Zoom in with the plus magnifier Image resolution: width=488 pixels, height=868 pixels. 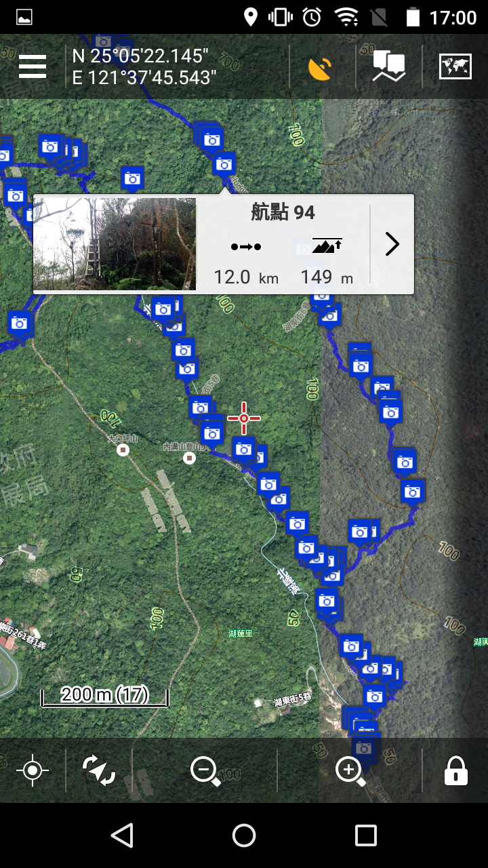350,771
